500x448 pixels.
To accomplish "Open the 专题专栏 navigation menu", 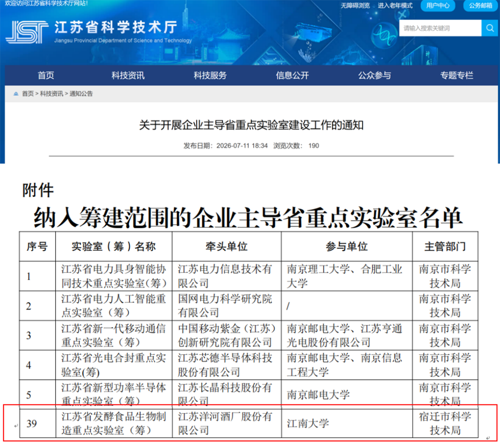I will [456, 76].
